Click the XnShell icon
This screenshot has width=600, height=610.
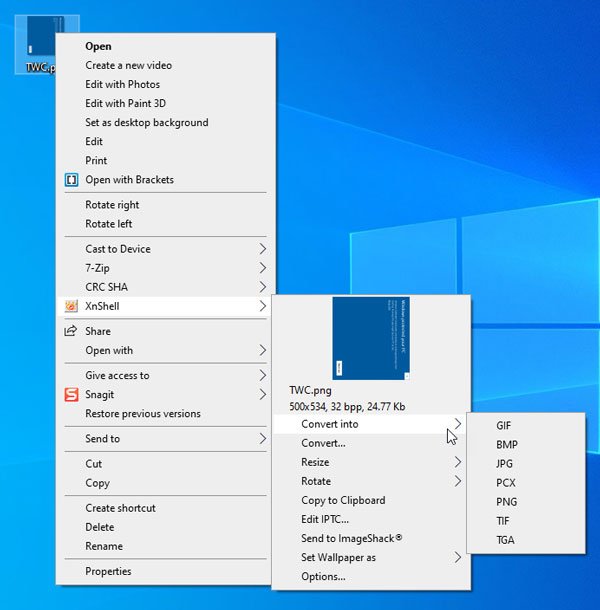pyautogui.click(x=71, y=306)
